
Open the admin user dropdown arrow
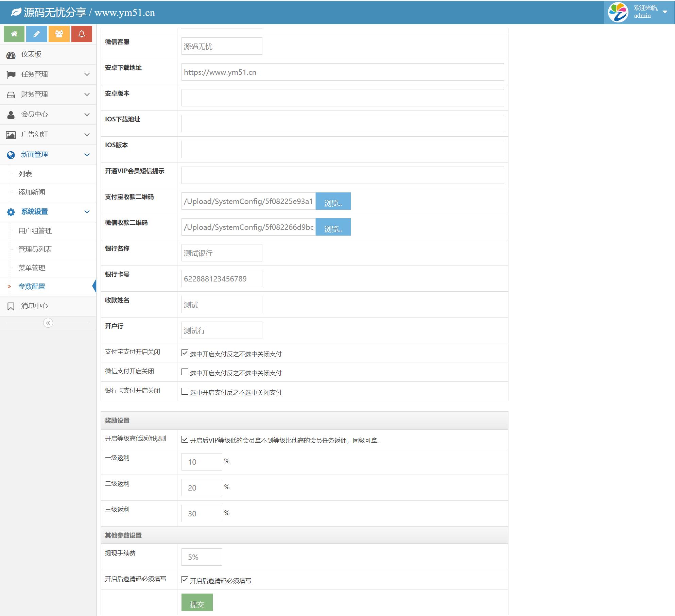[665, 12]
